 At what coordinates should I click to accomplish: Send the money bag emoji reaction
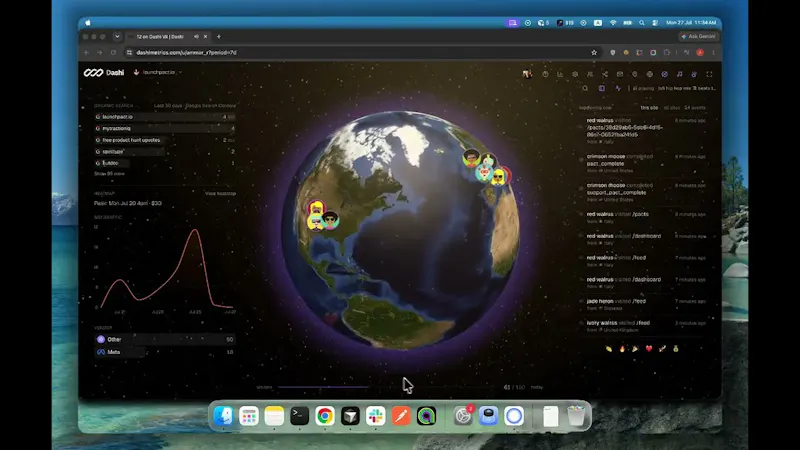[x=676, y=349]
